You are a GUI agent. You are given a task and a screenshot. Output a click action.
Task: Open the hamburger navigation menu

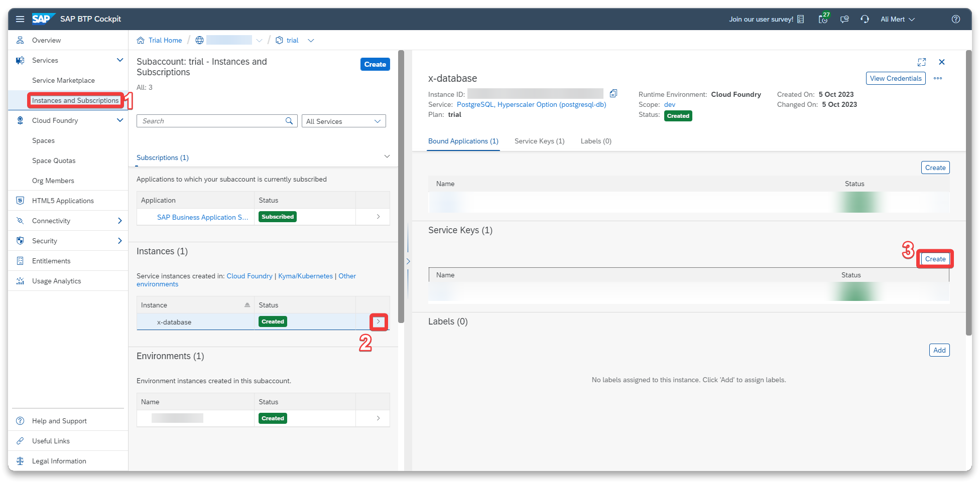pyautogui.click(x=20, y=19)
